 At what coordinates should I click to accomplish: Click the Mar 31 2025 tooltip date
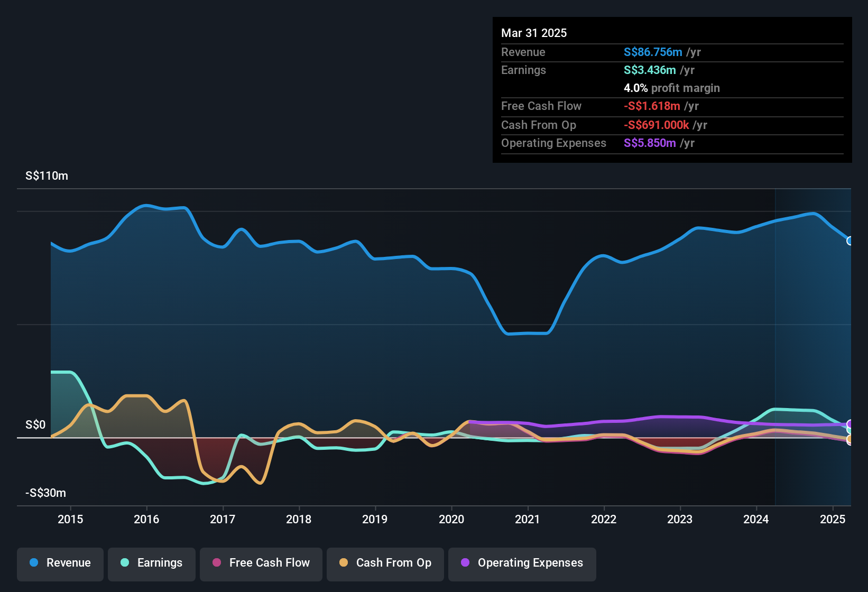(x=534, y=33)
